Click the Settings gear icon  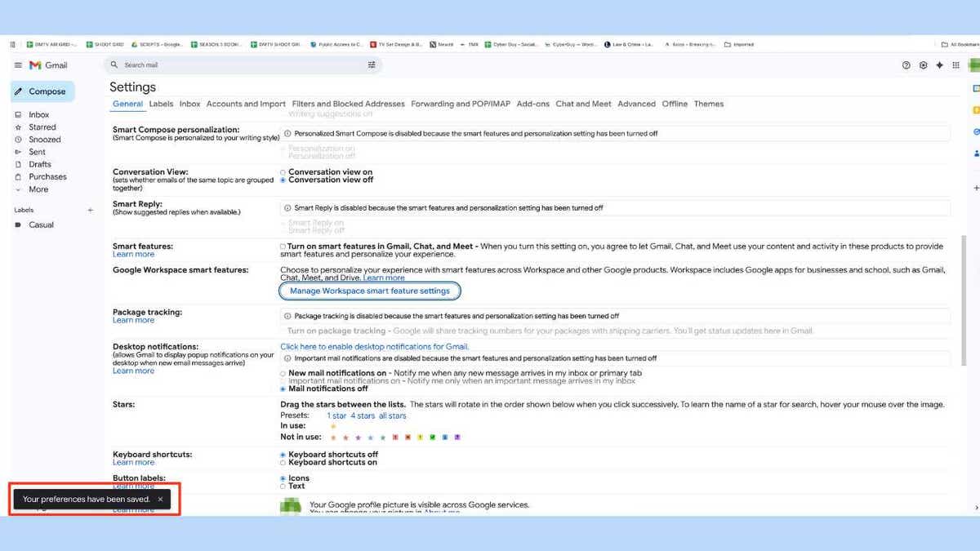(x=923, y=64)
